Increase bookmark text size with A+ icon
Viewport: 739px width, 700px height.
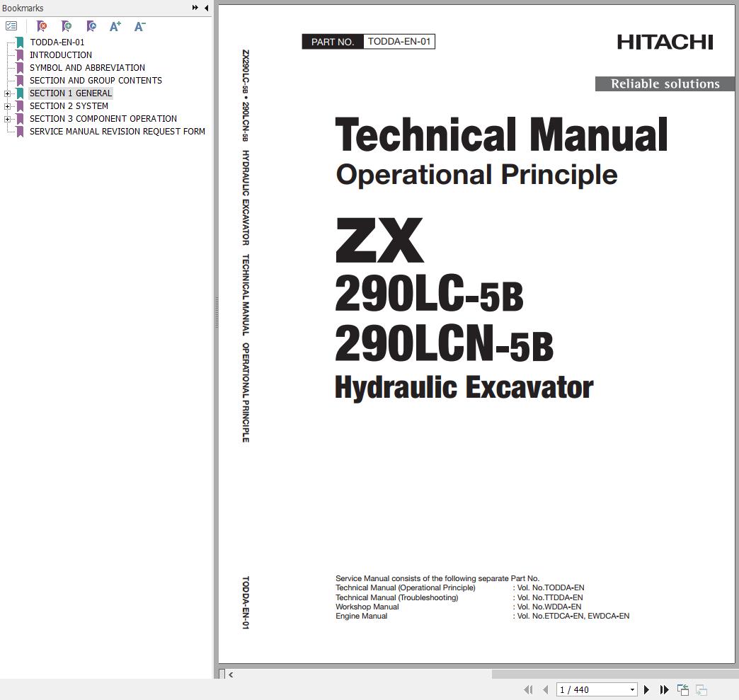(x=115, y=26)
